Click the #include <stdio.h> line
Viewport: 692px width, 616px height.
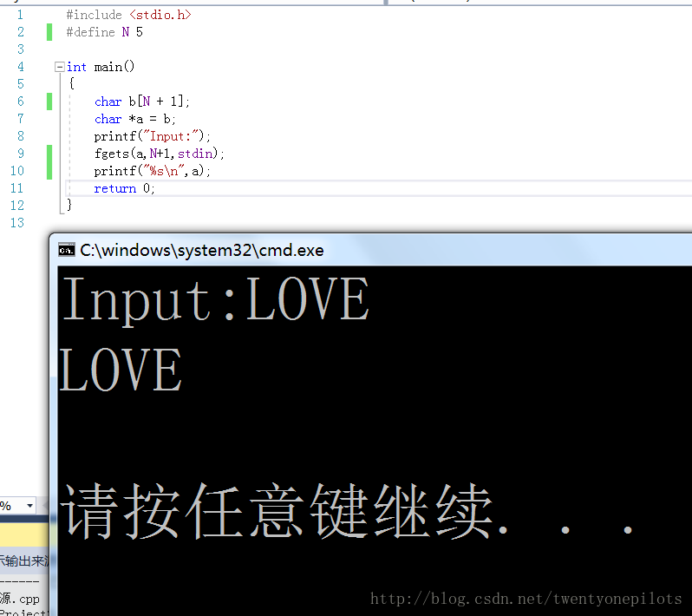(129, 15)
